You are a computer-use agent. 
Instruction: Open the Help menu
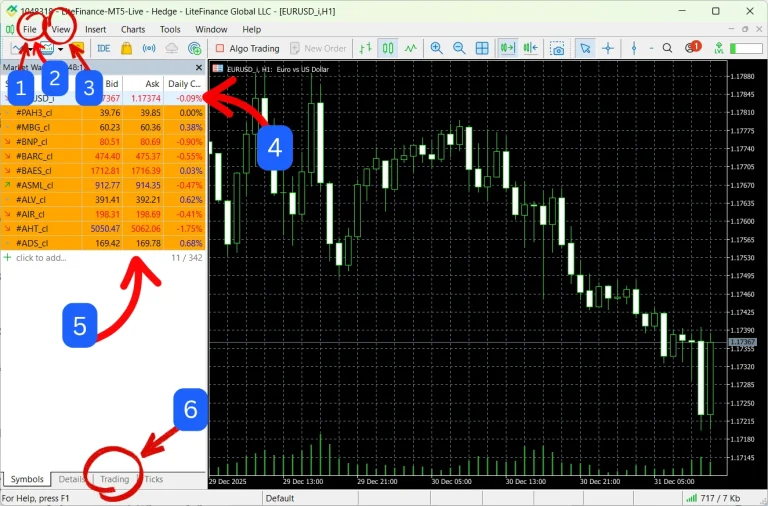(252, 29)
